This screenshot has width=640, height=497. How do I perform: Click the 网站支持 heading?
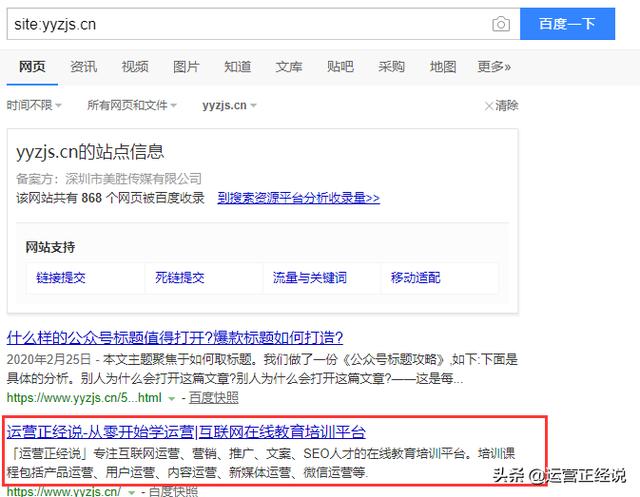[50, 247]
